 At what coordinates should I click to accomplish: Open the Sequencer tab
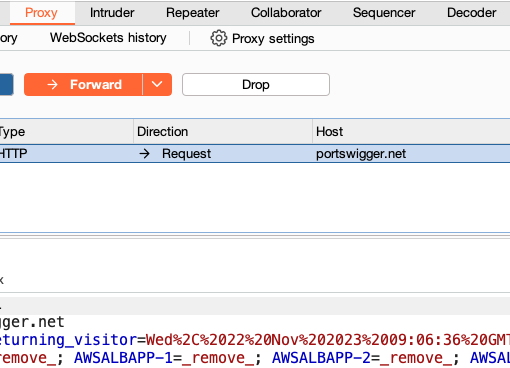(384, 13)
